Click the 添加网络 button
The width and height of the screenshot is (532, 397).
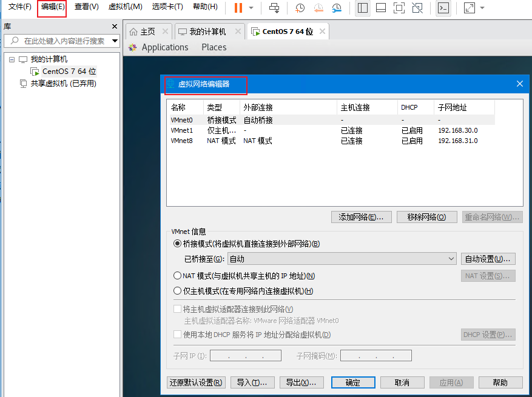pyautogui.click(x=361, y=216)
